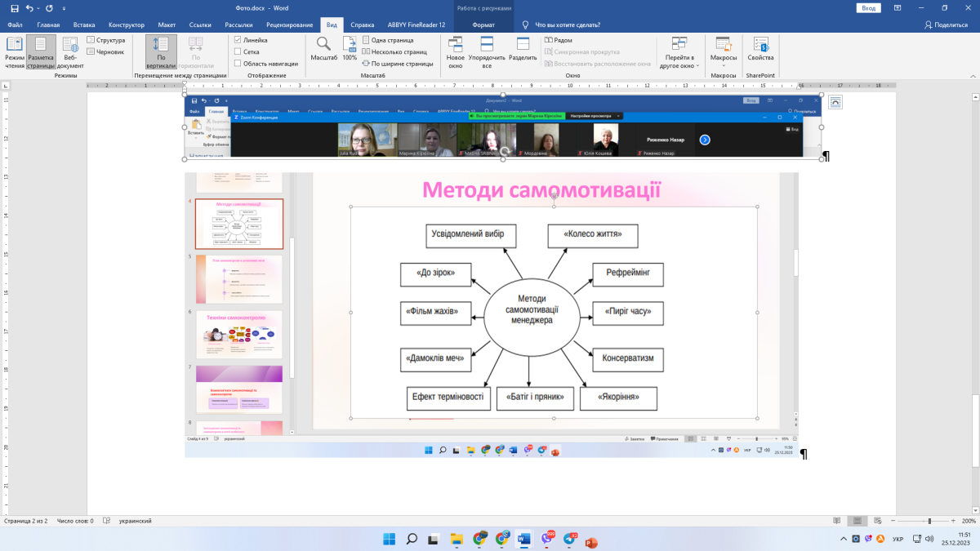Click the Save icon in quick access toolbar
Screen dimensions: 980x551
14,8
